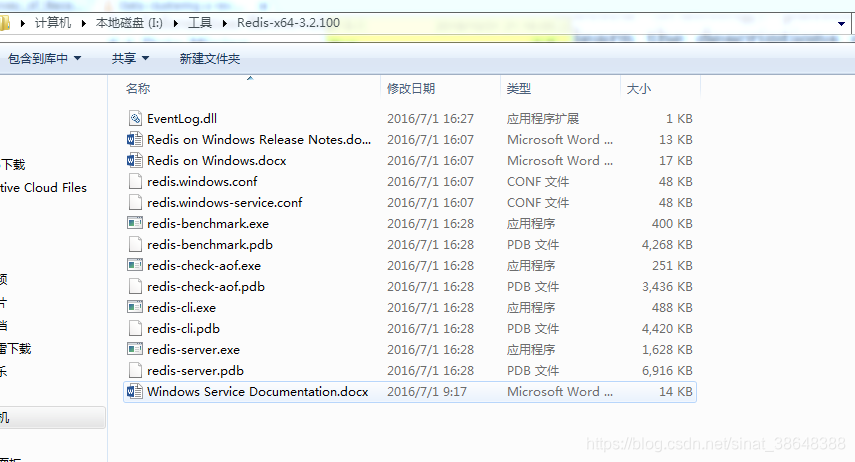The image size is (855, 462).
Task: Click the blank file icon of redis.windows.conf
Action: coord(135,182)
